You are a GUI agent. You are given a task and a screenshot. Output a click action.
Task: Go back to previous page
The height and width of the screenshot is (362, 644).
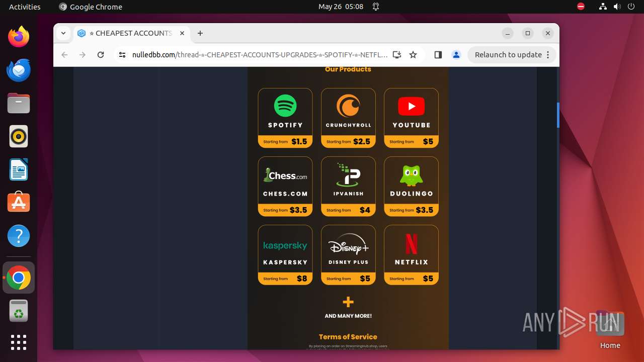64,55
